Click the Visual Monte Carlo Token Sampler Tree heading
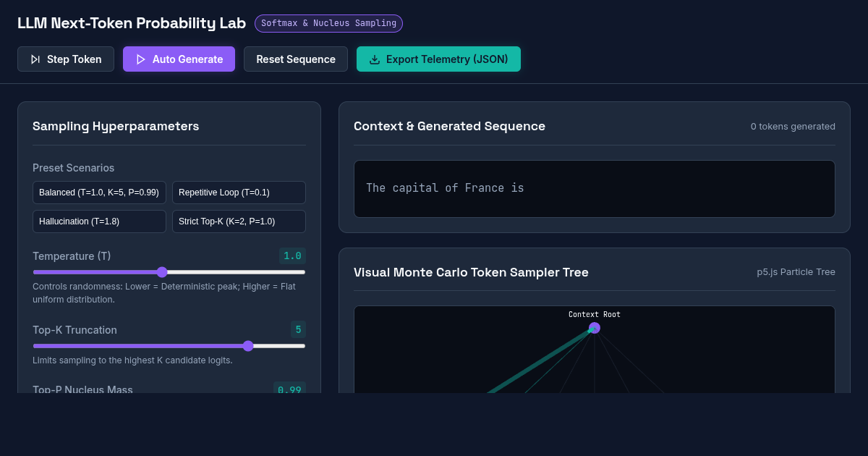Screen dimensions: 868x456 (x=471, y=272)
